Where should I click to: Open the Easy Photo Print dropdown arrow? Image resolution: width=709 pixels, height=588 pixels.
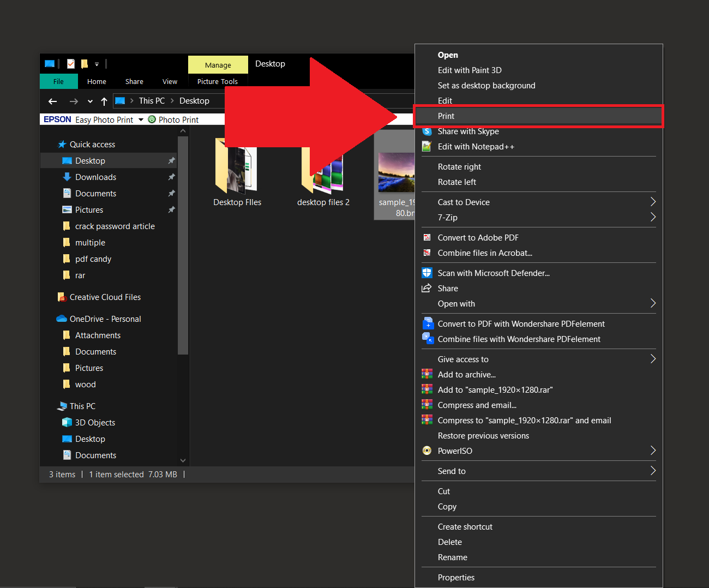pos(141,119)
